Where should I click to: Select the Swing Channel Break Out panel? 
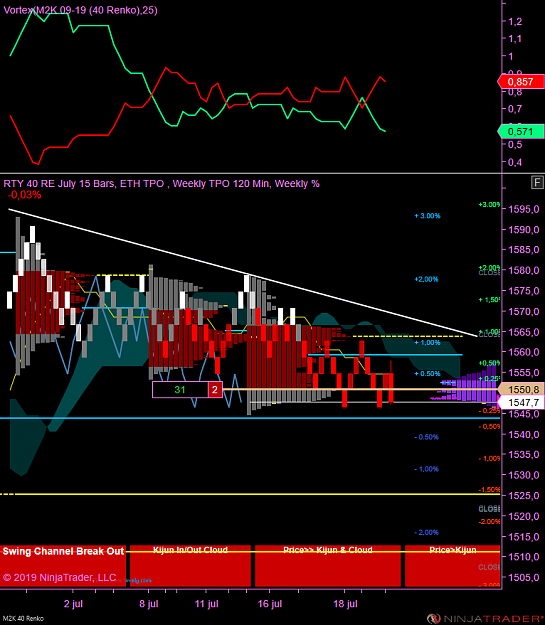63,566
